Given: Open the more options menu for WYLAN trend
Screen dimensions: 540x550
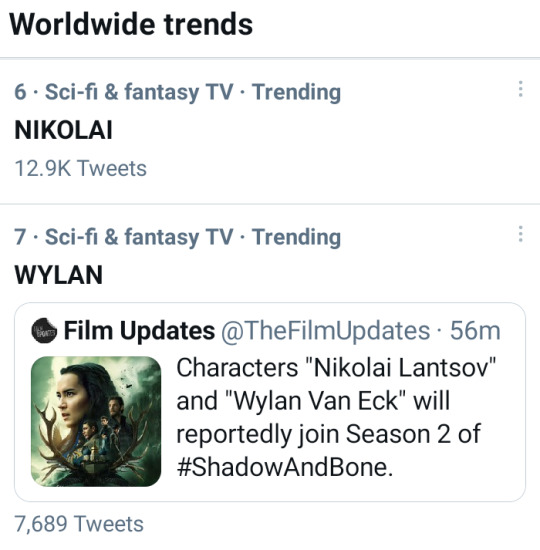Looking at the screenshot, I should [x=521, y=234].
